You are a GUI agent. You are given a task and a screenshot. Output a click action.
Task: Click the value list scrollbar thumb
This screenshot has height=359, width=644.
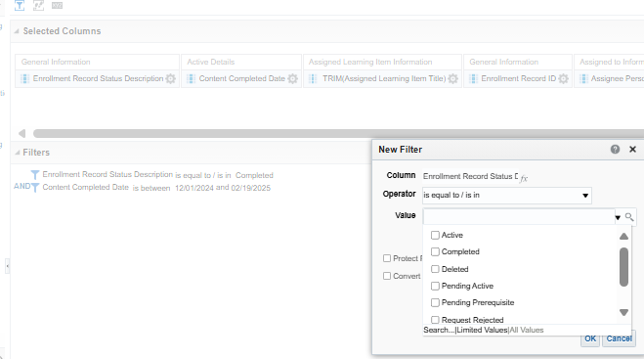coord(623,267)
